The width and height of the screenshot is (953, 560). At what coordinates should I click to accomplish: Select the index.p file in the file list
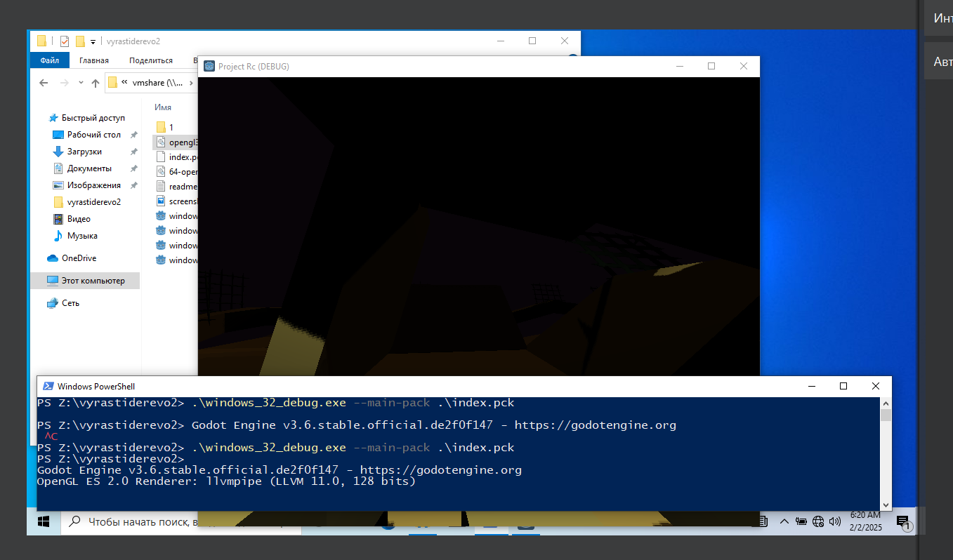pos(177,156)
